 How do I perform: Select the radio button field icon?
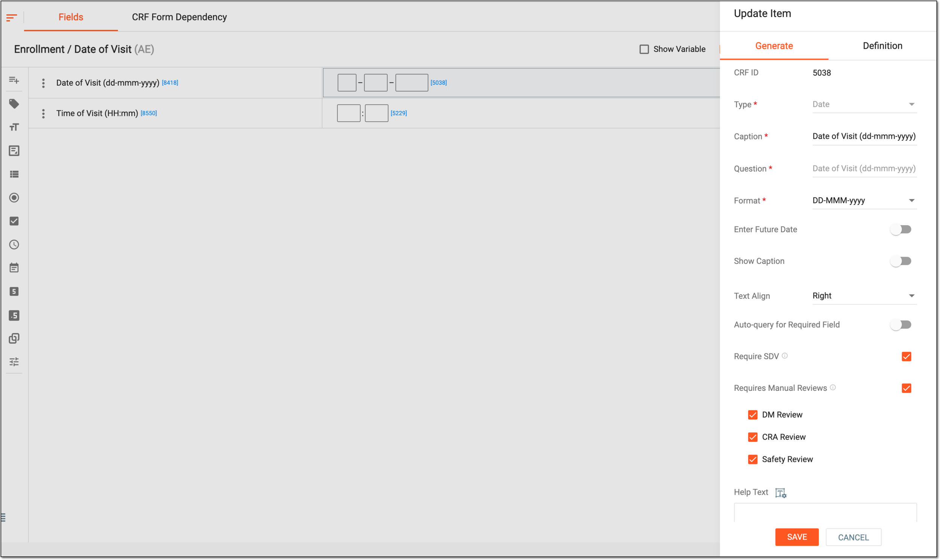tap(14, 198)
